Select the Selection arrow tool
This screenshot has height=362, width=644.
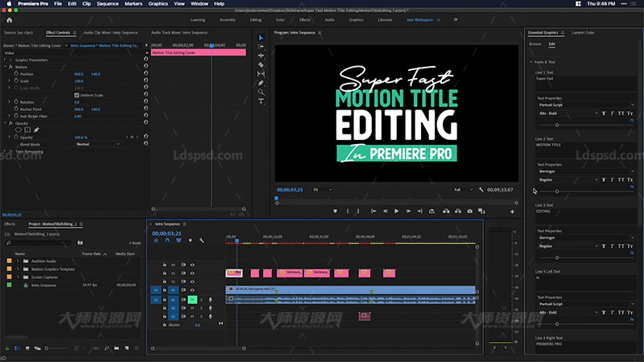[261, 38]
